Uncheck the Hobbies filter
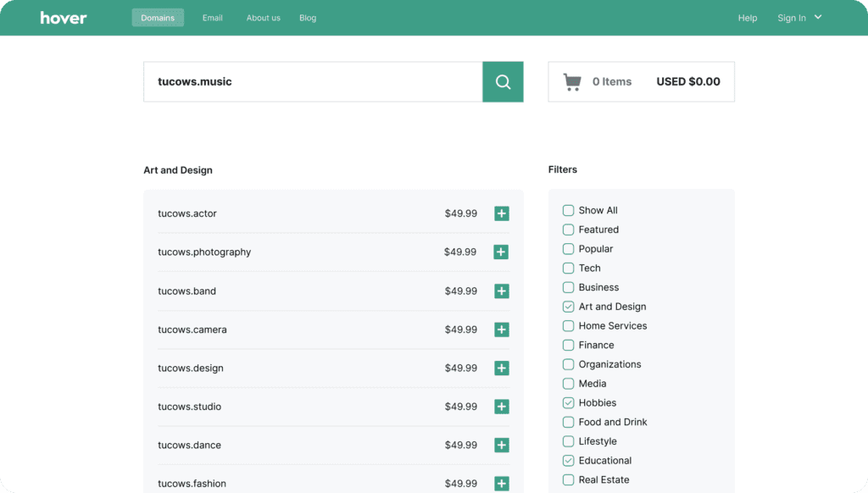 coord(568,403)
